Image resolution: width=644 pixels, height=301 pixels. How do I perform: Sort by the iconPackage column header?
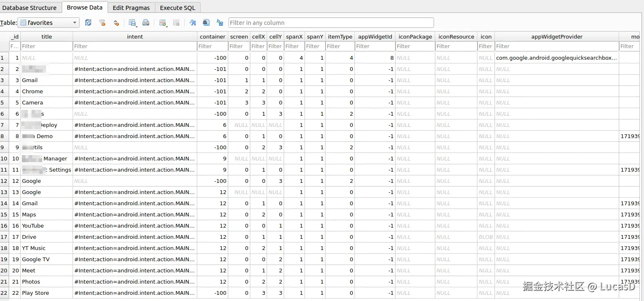click(x=415, y=36)
